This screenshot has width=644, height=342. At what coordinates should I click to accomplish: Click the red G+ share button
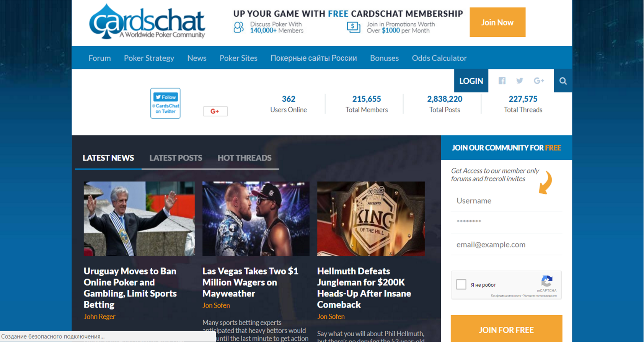pyautogui.click(x=215, y=111)
